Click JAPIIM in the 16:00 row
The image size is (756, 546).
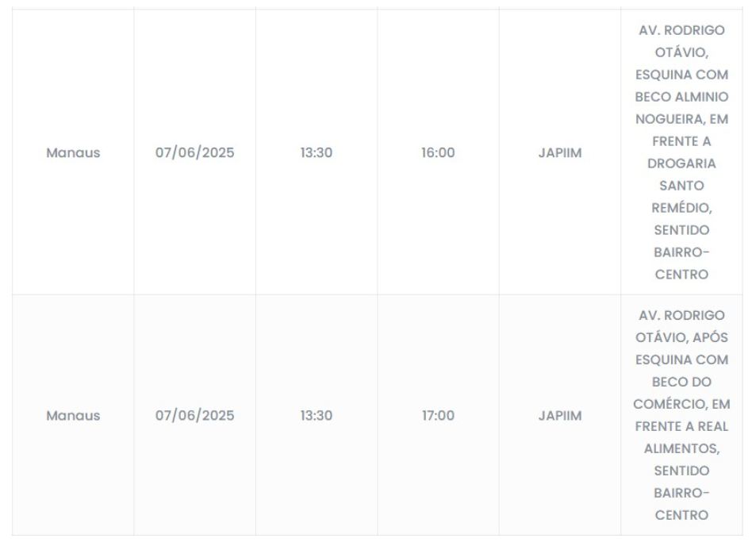pos(559,152)
